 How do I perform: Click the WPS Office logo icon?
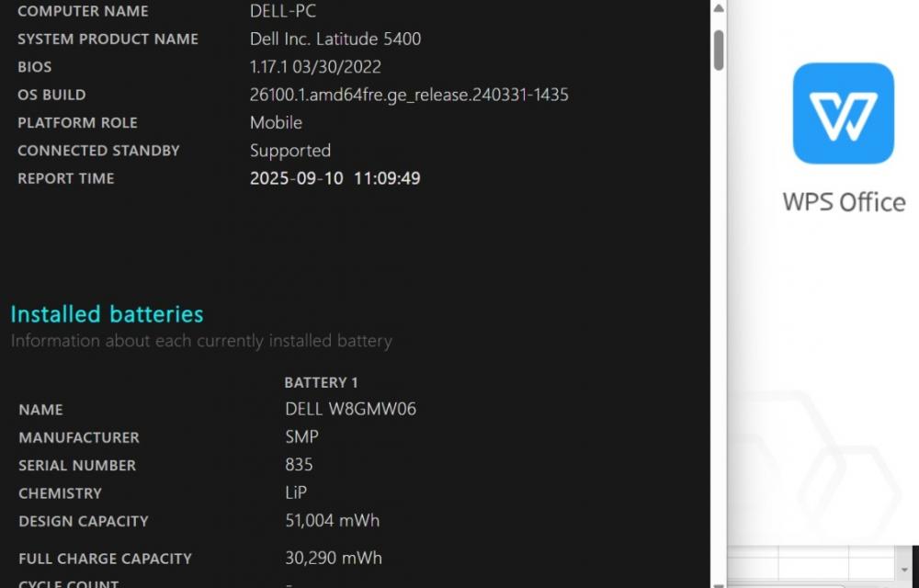click(x=844, y=113)
